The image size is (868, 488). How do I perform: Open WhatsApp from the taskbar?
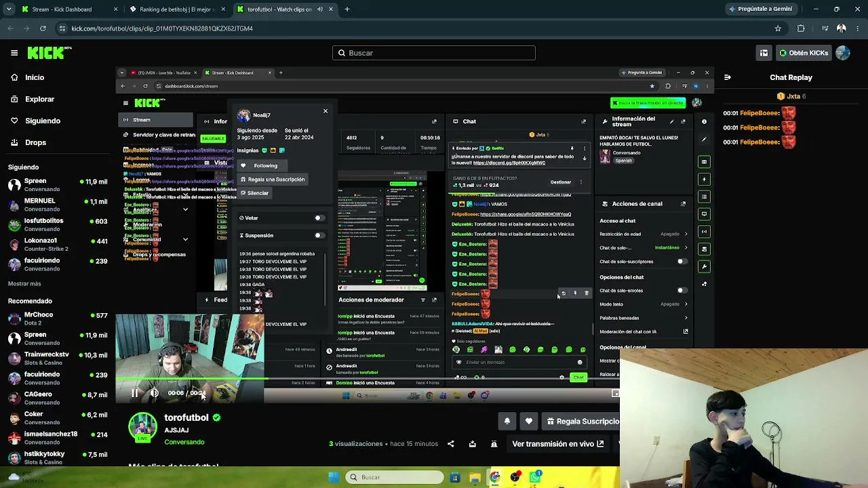click(x=535, y=477)
